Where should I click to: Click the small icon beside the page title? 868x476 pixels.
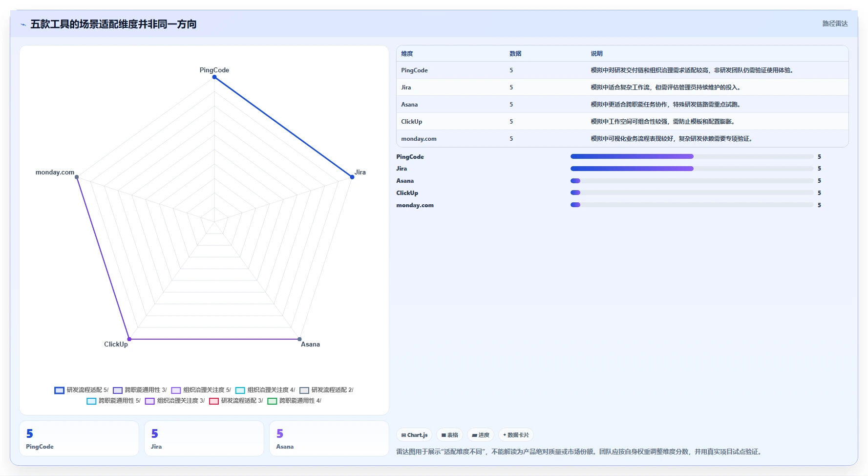(x=23, y=24)
